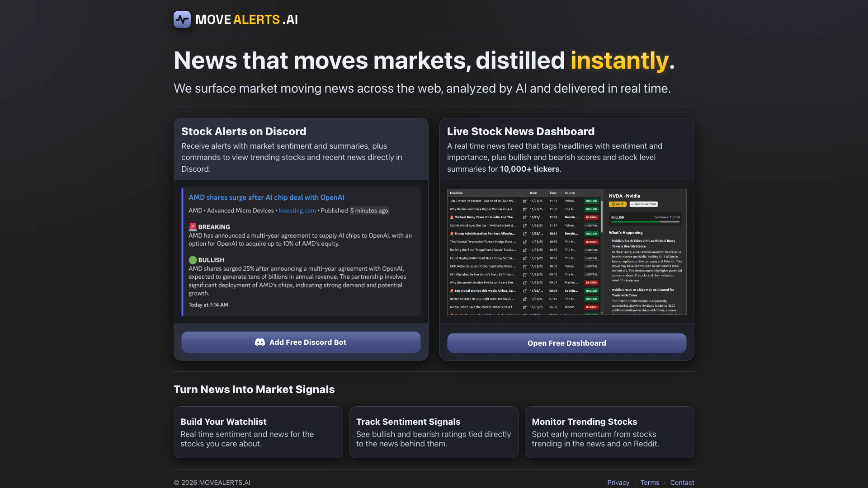
Task: Open the Contact footer link
Action: pyautogui.click(x=682, y=483)
